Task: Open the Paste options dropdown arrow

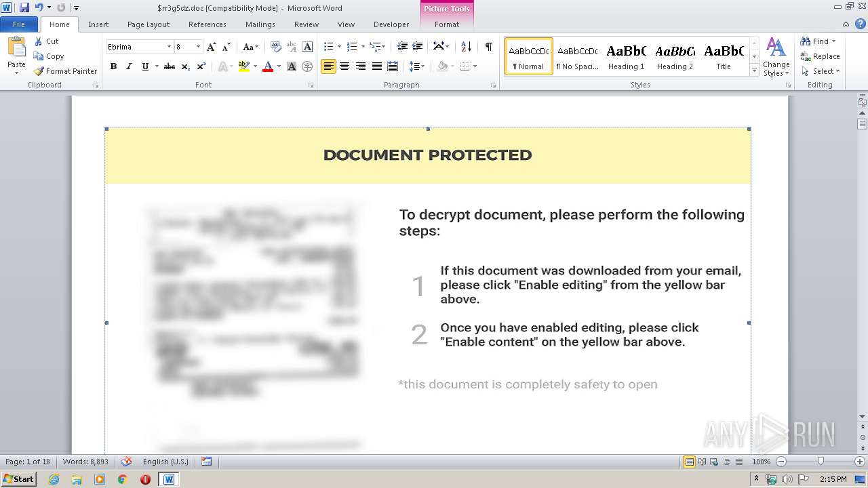Action: point(16,73)
